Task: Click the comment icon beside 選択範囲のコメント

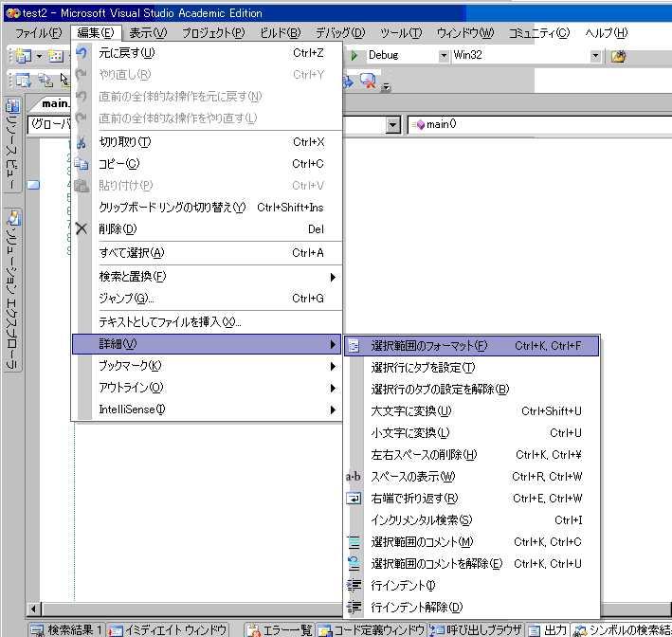Action: tap(354, 542)
